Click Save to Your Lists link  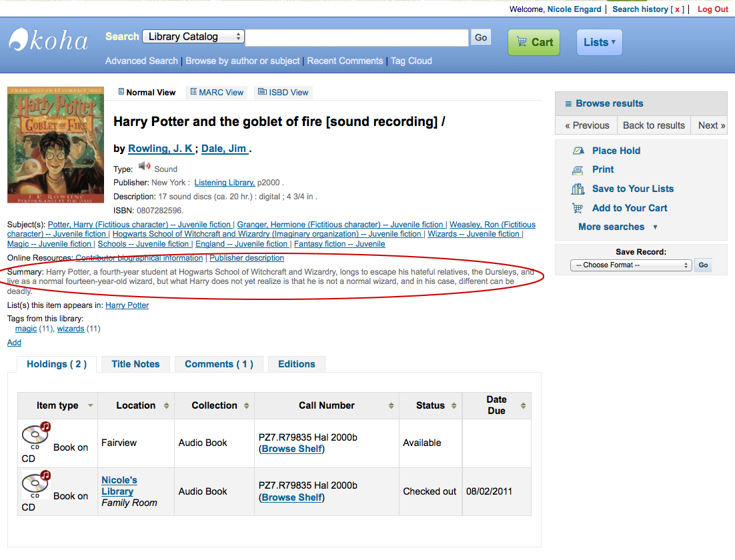point(633,189)
